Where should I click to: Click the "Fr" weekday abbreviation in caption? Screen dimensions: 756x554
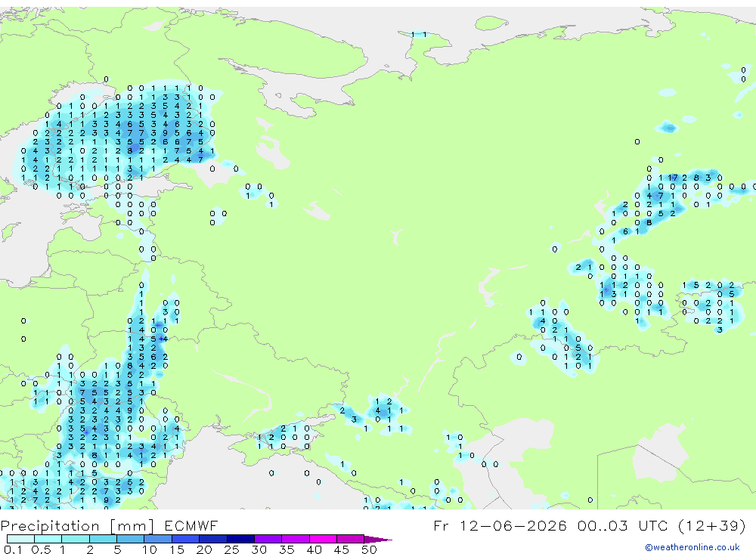coord(441,525)
